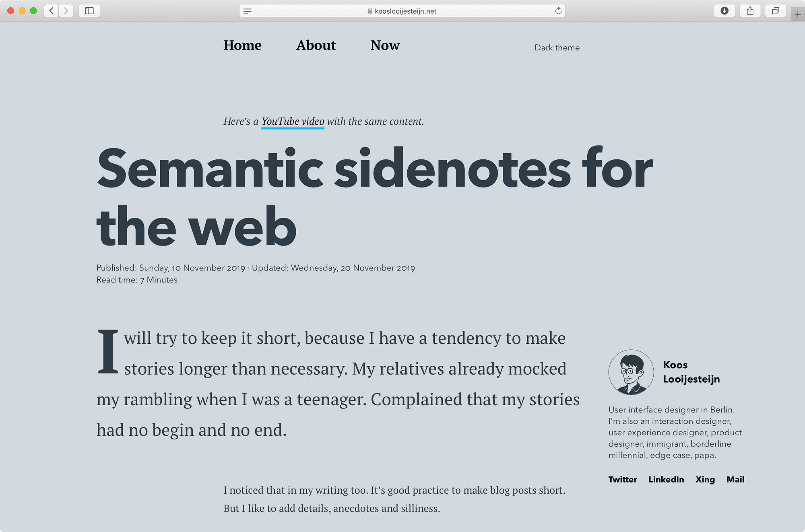The height and width of the screenshot is (532, 805).
Task: Open a new tab with plus button
Action: point(798,15)
